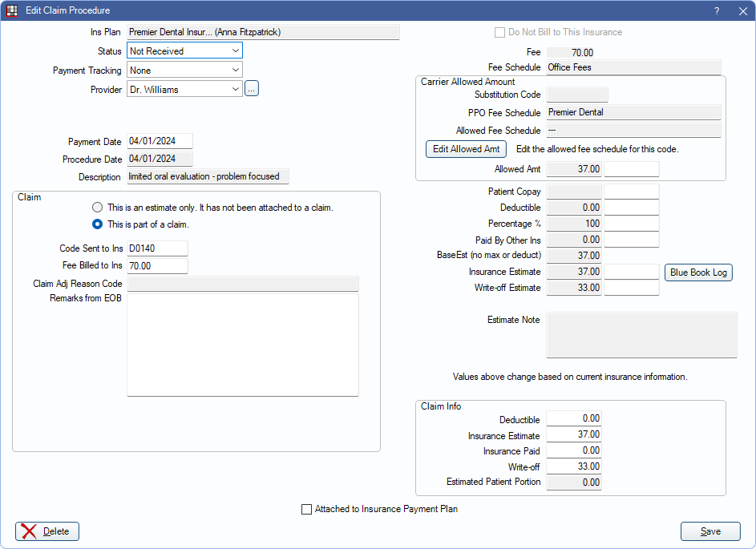Close the Edit Claim Procedure window
Image resolution: width=756 pixels, height=549 pixels.
pos(742,11)
